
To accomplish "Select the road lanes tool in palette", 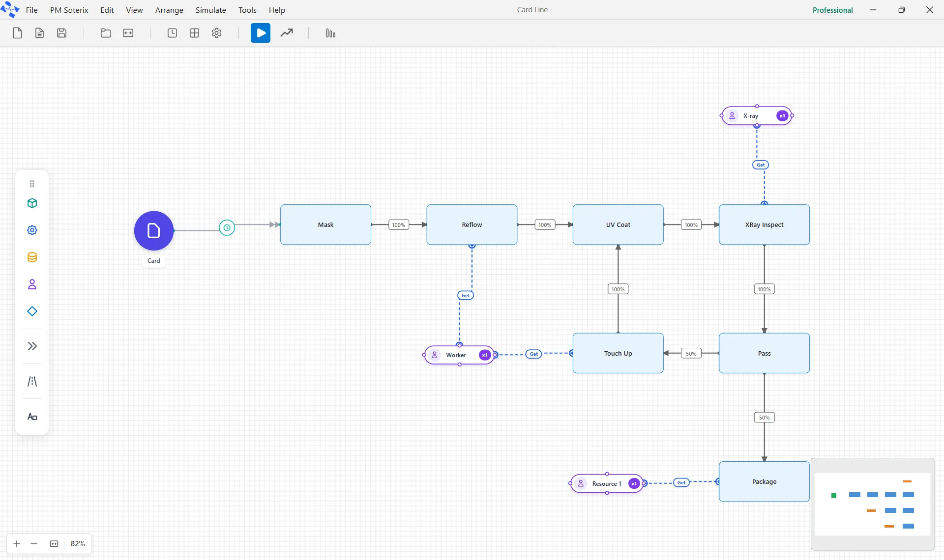I will tap(32, 382).
